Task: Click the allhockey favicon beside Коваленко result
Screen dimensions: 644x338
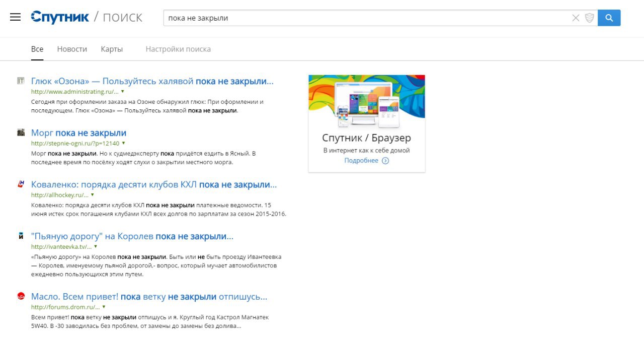Action: [21, 184]
